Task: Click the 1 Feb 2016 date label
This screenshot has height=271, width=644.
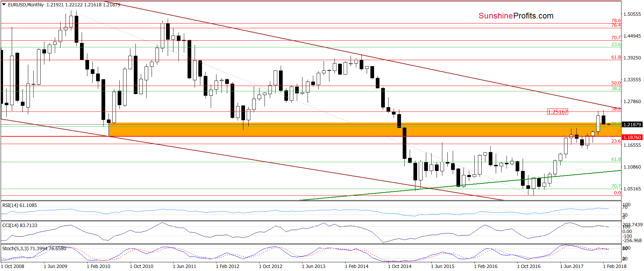Action: 486,266
